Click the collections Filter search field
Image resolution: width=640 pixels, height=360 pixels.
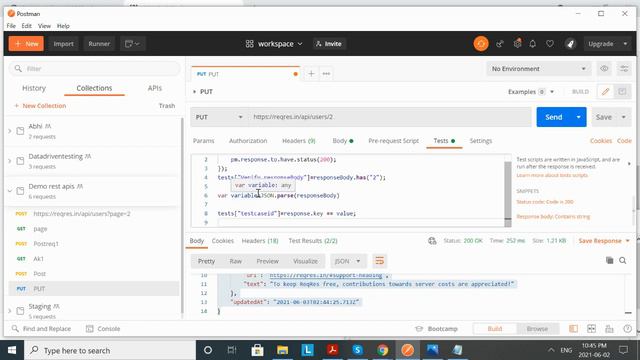pyautogui.click(x=94, y=69)
